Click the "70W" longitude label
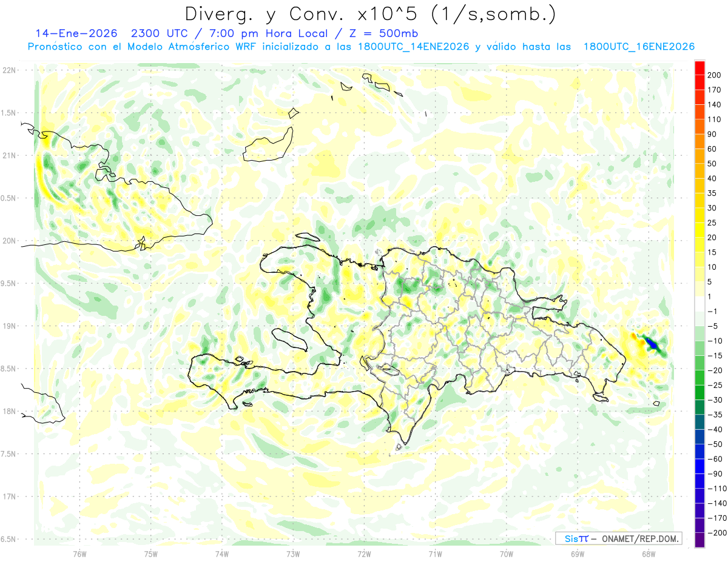 click(507, 554)
